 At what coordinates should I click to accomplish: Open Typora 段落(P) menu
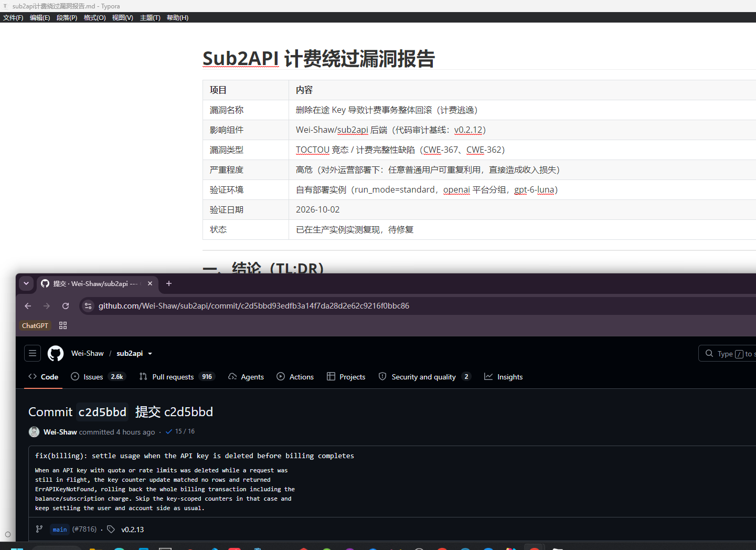click(67, 17)
